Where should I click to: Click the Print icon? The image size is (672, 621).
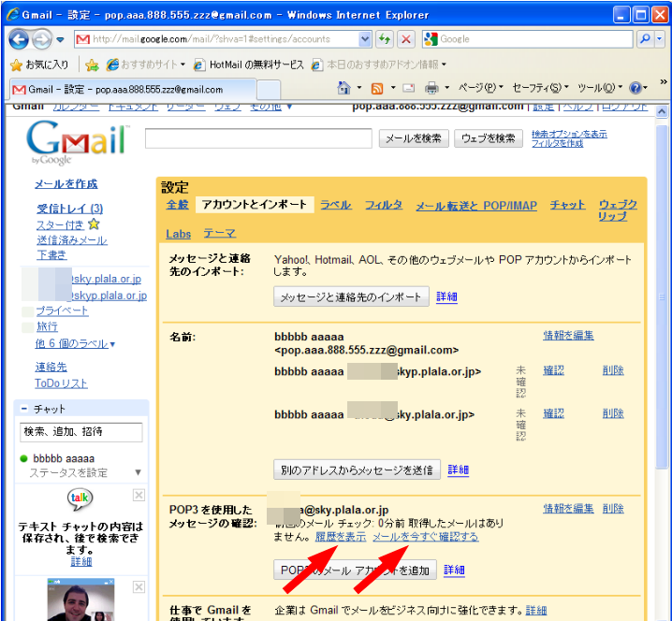coord(431,88)
